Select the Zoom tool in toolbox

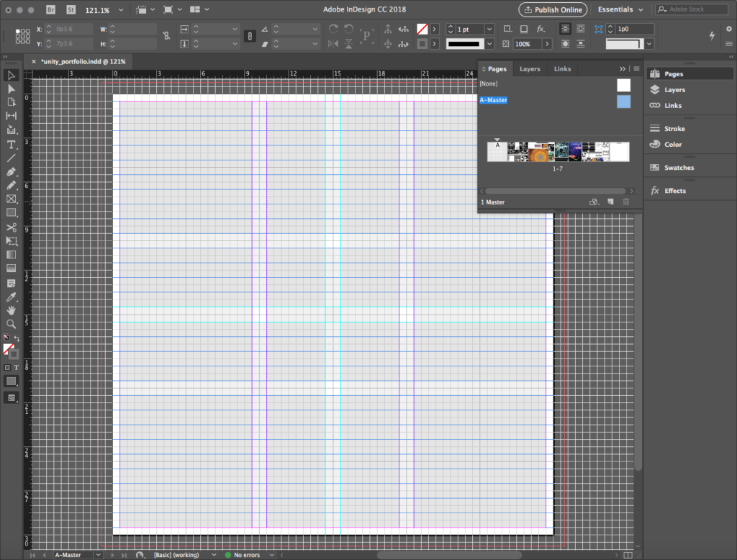(12, 324)
